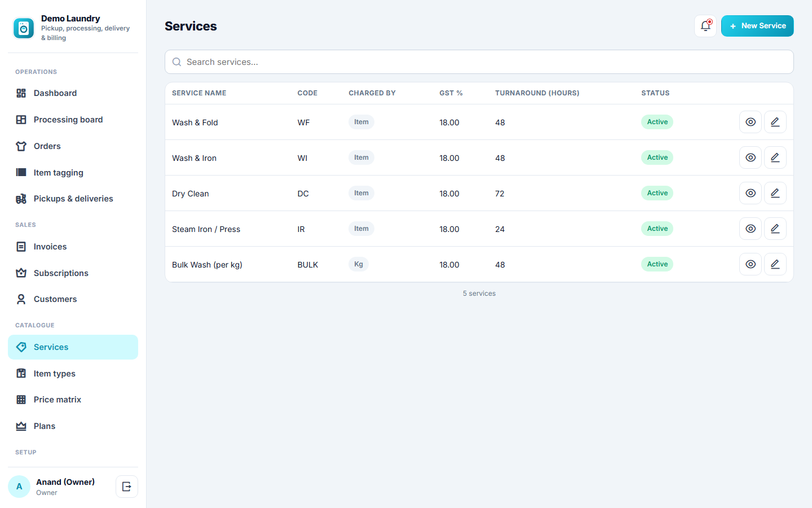Open the Price matrix
The image size is (812, 508).
point(73,400)
